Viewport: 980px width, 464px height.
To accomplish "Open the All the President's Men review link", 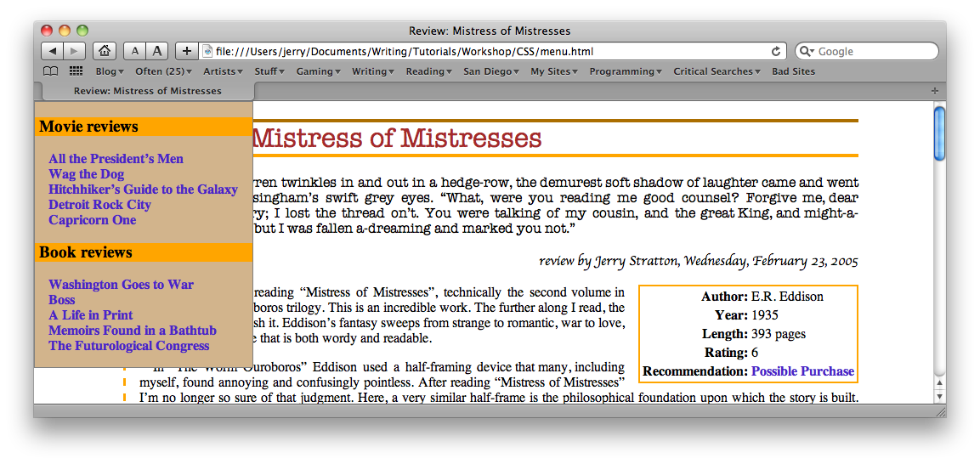I will pos(116,159).
